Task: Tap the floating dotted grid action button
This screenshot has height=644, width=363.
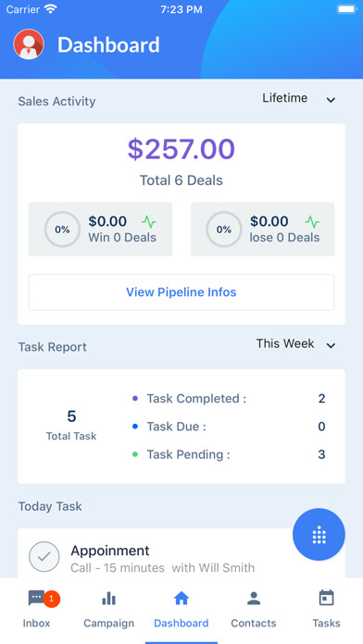Action: pyautogui.click(x=319, y=534)
